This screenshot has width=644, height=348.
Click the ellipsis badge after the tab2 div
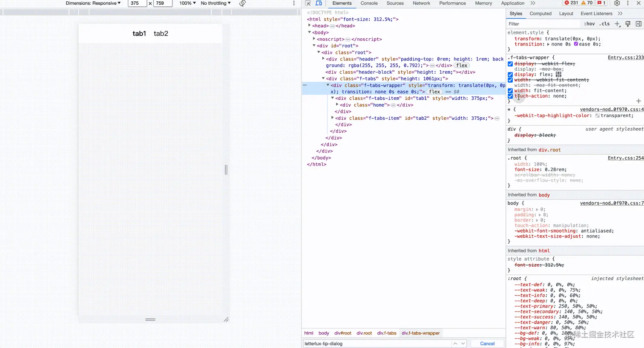[497, 118]
